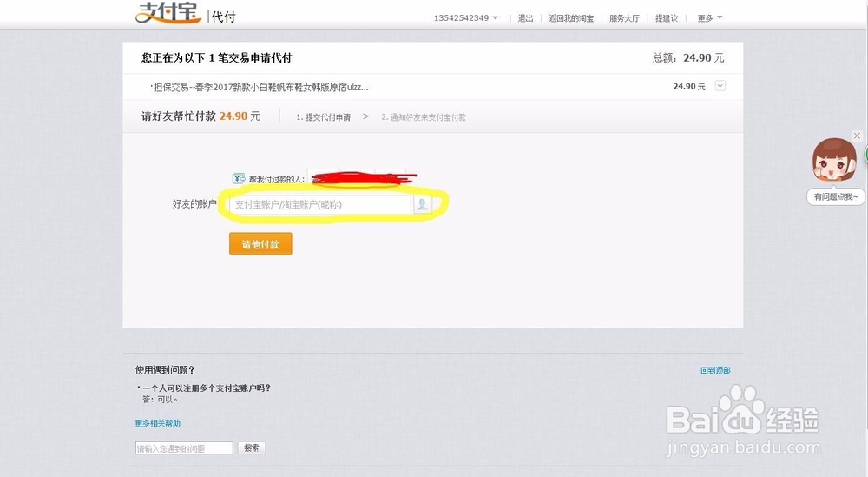
Task: Click the 代付 page title
Action: pos(224,17)
